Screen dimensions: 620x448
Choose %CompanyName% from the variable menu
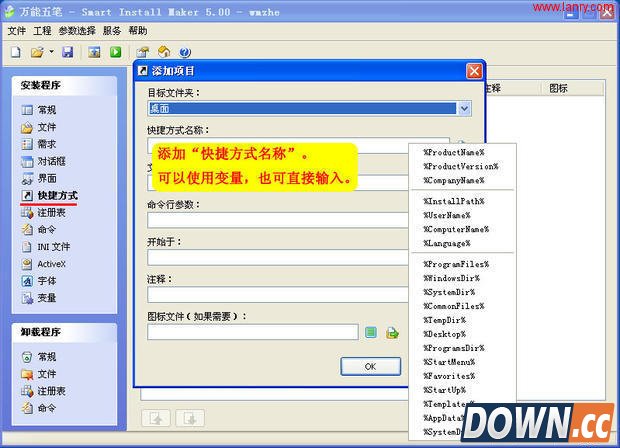coord(454,180)
